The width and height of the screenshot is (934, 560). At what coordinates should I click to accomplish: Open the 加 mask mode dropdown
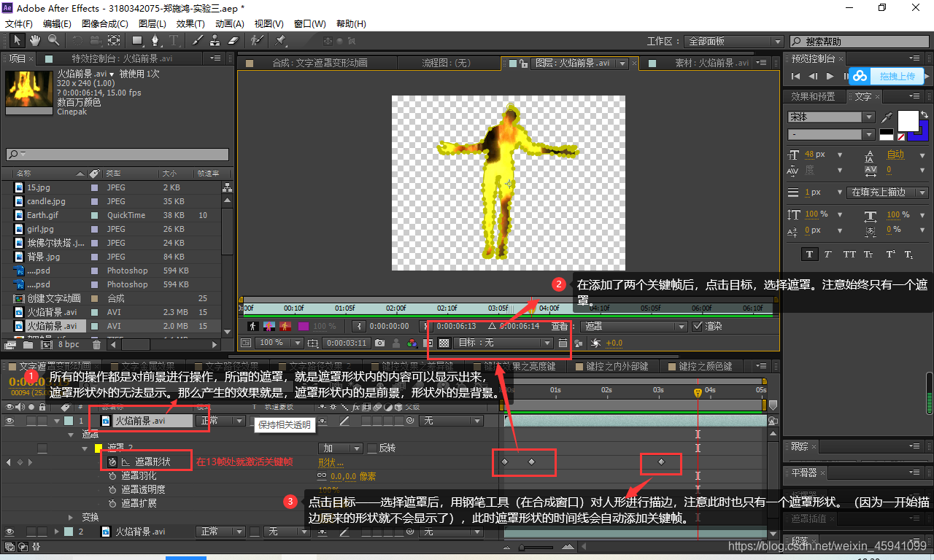point(340,448)
